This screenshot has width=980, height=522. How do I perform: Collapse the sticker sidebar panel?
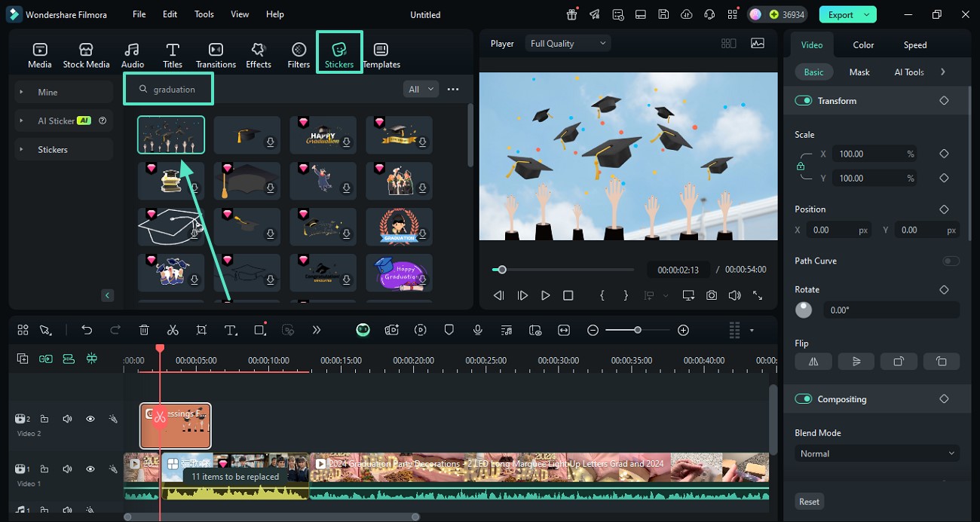107,296
